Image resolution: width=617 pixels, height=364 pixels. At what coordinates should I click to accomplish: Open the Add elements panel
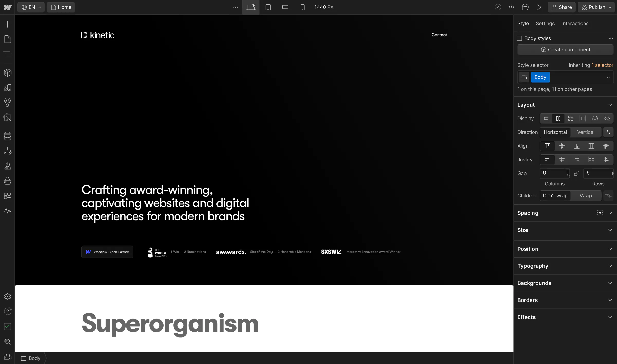pyautogui.click(x=7, y=24)
